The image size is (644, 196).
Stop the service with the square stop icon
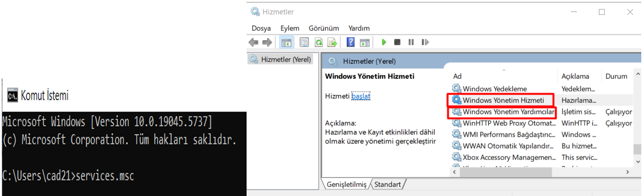(x=397, y=42)
